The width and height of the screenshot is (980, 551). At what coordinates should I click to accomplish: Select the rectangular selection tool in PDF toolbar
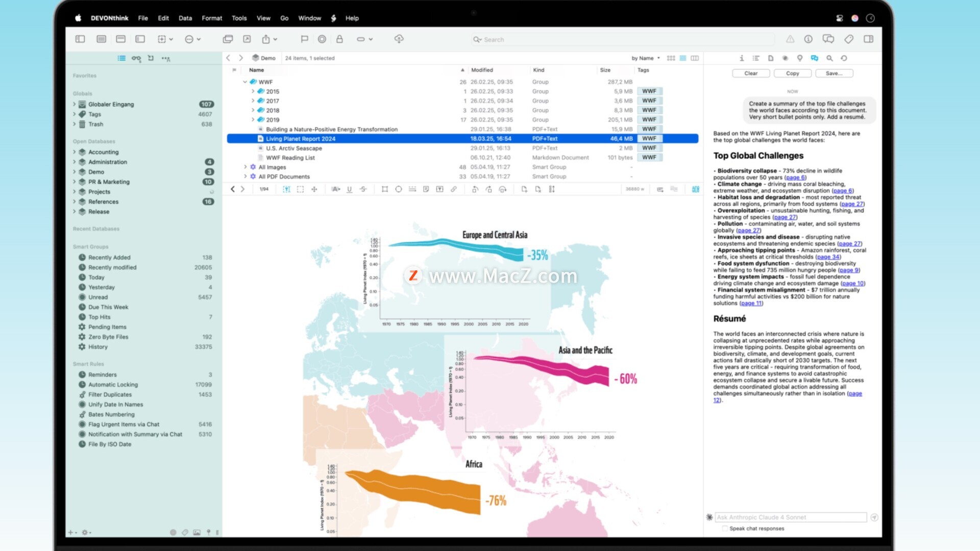[300, 189]
